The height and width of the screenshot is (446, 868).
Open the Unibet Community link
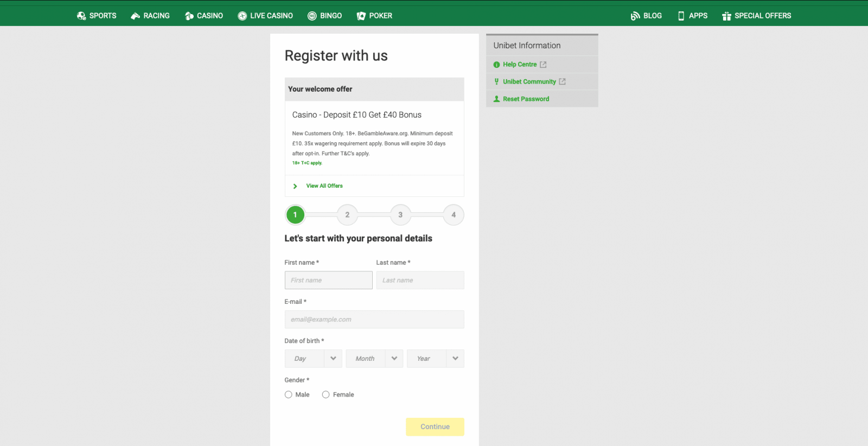pos(529,81)
